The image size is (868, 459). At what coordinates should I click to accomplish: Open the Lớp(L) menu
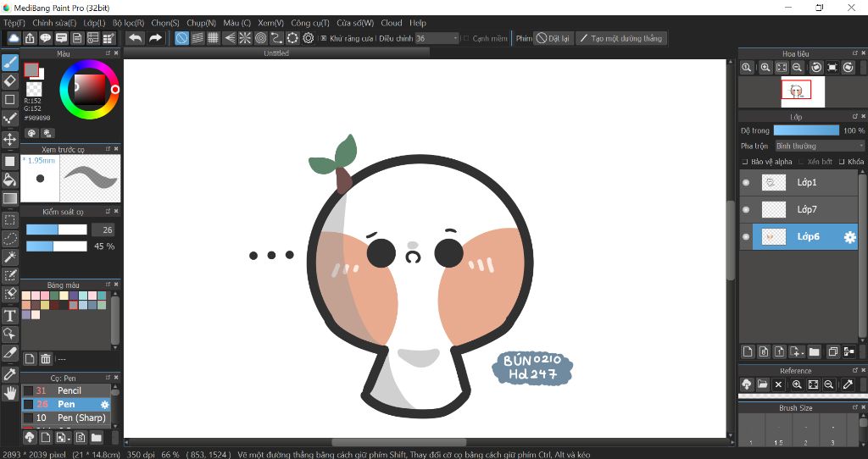coord(94,23)
